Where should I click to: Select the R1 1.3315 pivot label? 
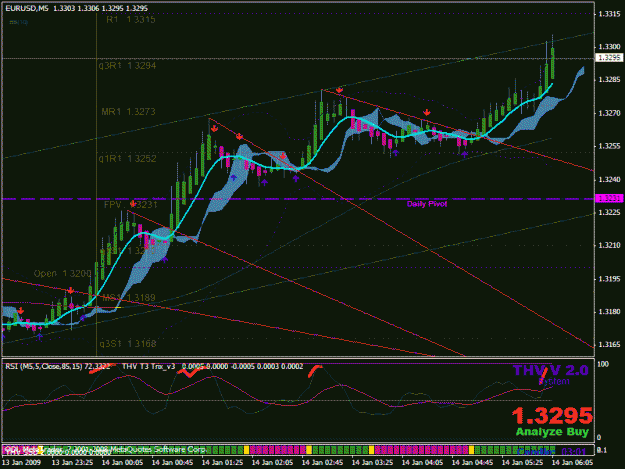(131, 20)
